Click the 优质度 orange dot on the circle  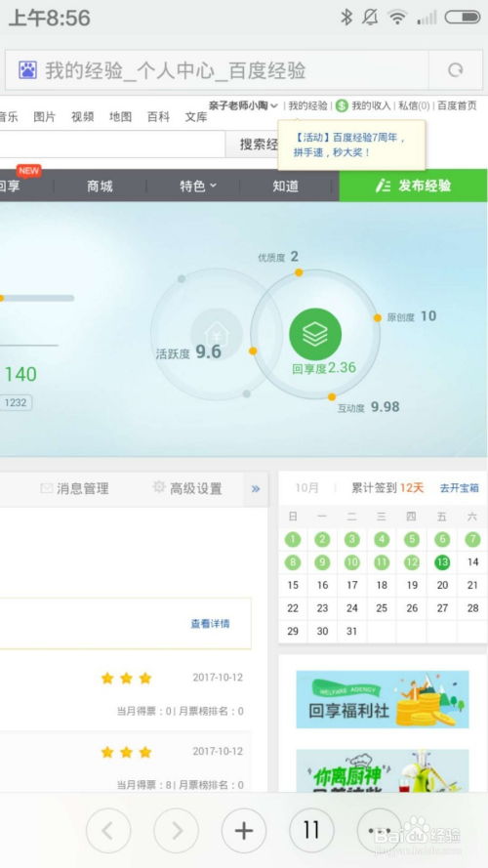point(299,272)
